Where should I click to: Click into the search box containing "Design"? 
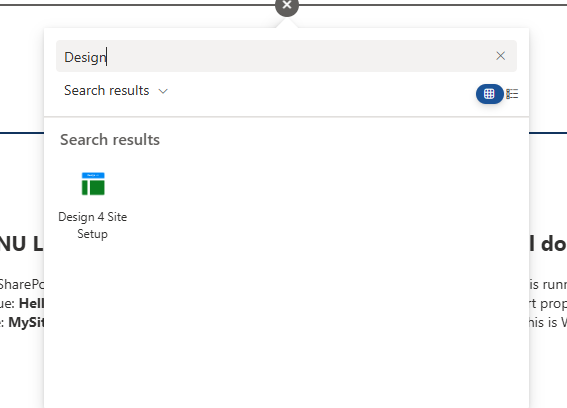click(x=275, y=56)
